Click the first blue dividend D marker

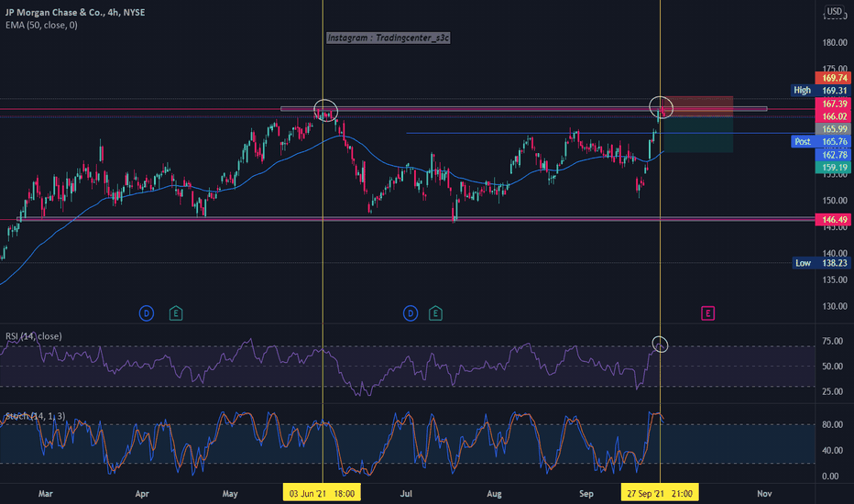pyautogui.click(x=147, y=313)
